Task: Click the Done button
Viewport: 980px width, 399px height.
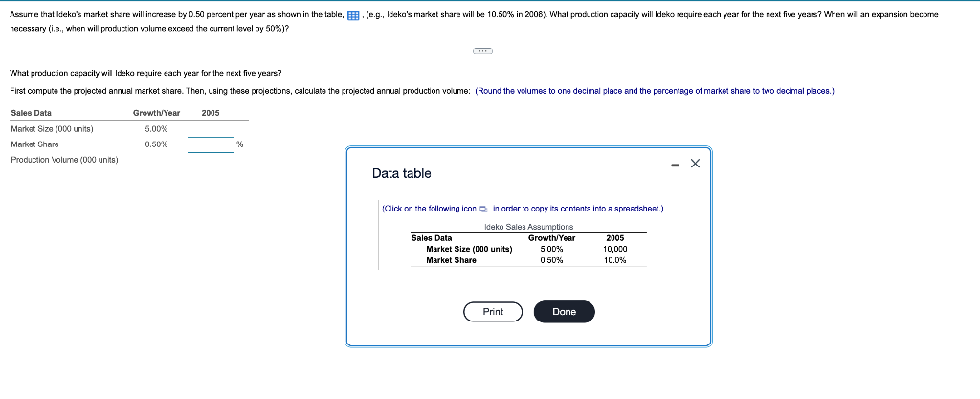Action: [x=565, y=312]
